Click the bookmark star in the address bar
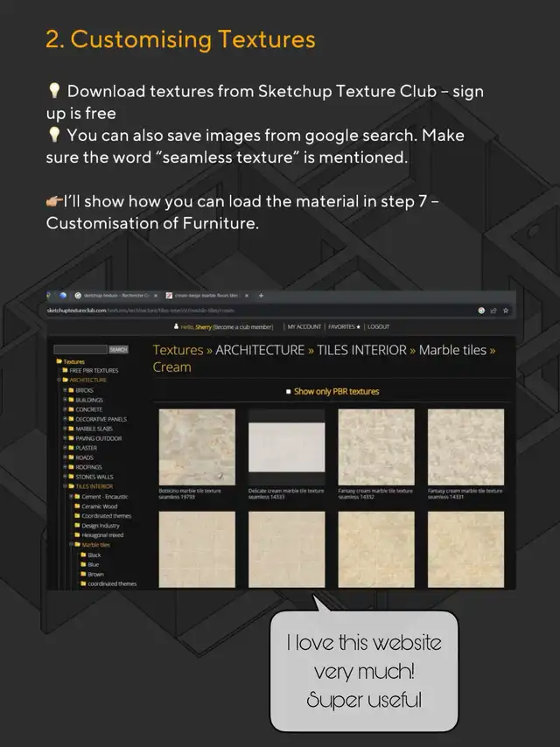This screenshot has height=747, width=560. tap(505, 311)
